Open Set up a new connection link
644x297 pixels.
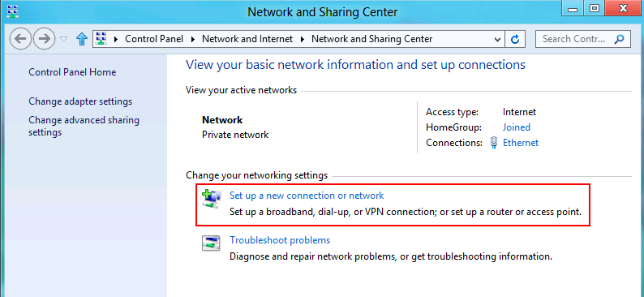point(307,195)
